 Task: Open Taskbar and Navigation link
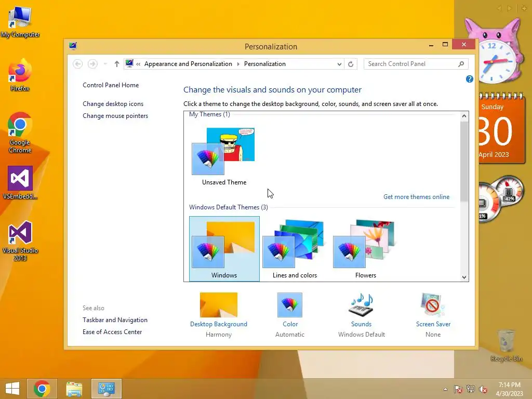click(115, 320)
